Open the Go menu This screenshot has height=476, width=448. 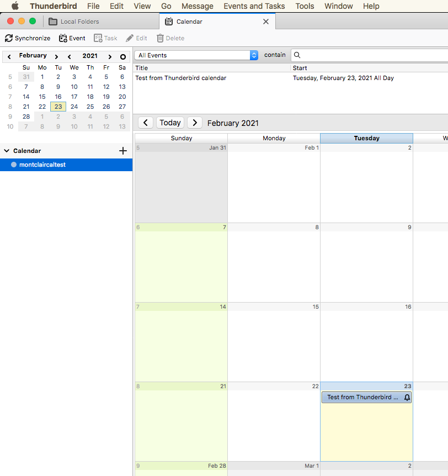(x=166, y=6)
